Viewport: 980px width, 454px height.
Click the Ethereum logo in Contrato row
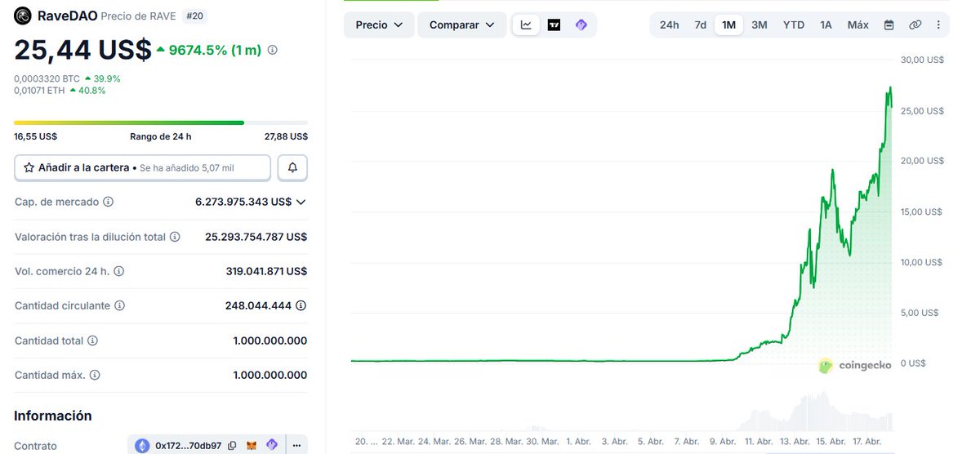pyautogui.click(x=142, y=446)
